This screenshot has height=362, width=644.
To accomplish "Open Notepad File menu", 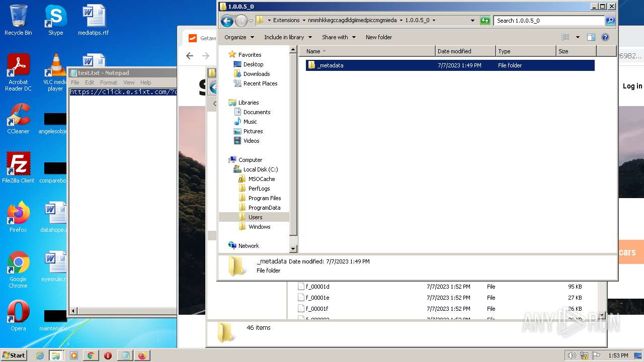I will click(x=75, y=82).
